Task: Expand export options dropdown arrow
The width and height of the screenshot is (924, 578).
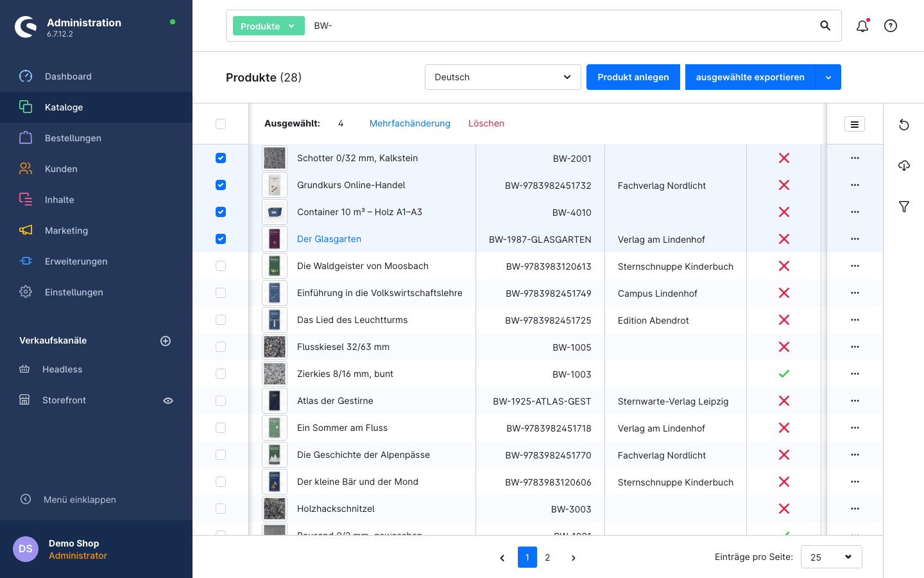Action: [x=828, y=77]
